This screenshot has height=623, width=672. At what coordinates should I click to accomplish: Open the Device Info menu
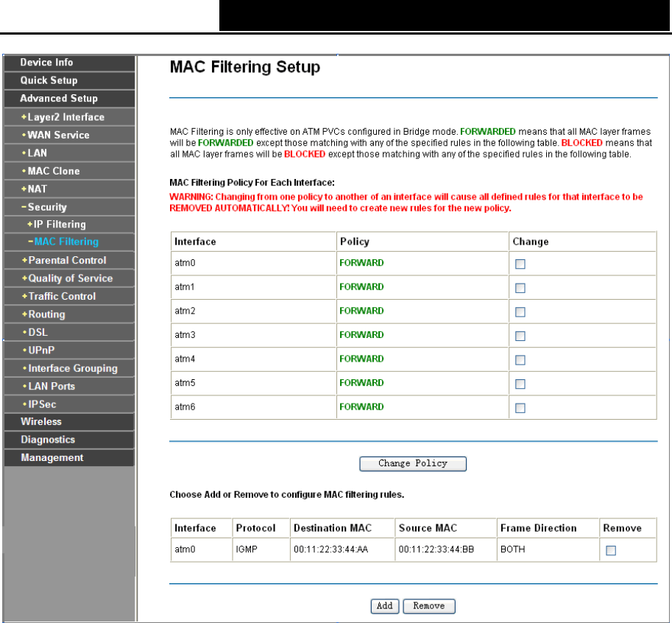pos(46,63)
